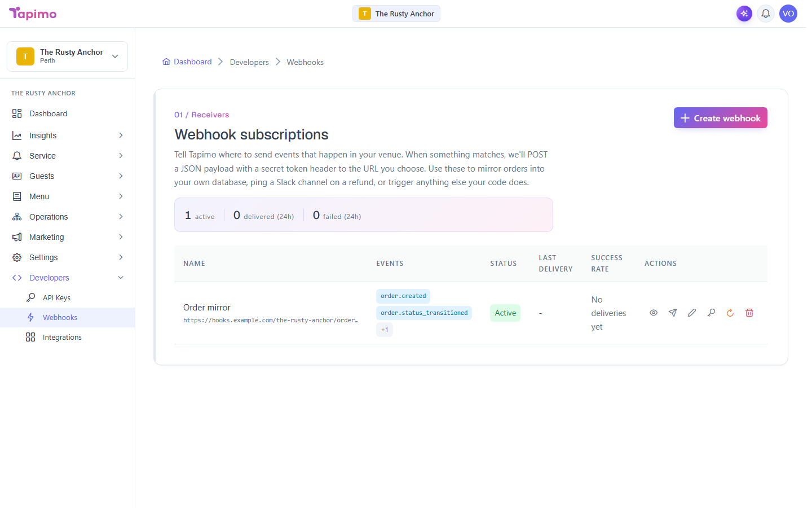The image size is (812, 508).
Task: Click the SUCCESS RATE column header
Action: 607,264
